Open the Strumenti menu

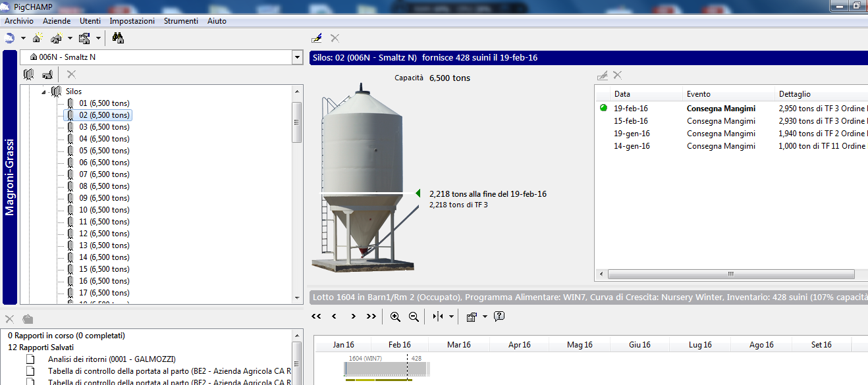click(180, 21)
